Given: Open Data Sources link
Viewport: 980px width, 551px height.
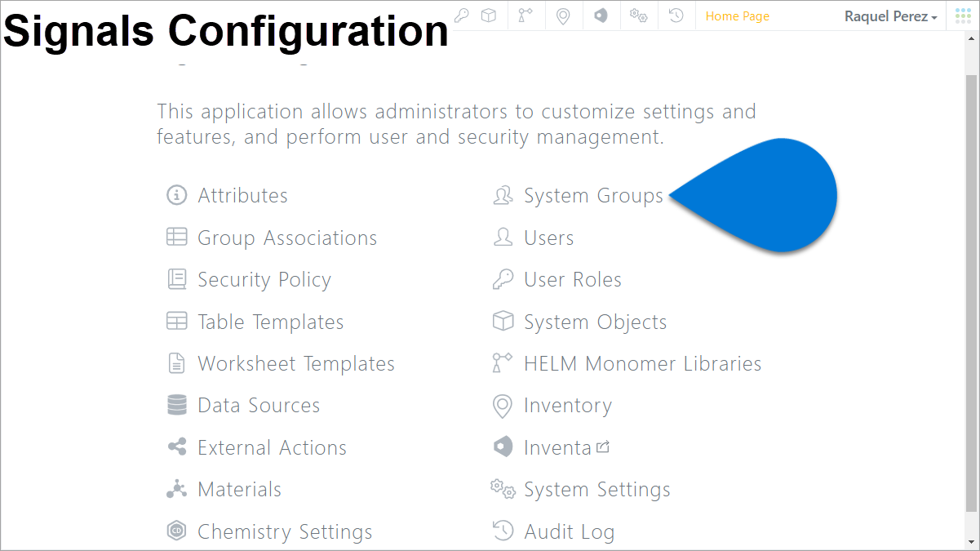Looking at the screenshot, I should pos(259,406).
